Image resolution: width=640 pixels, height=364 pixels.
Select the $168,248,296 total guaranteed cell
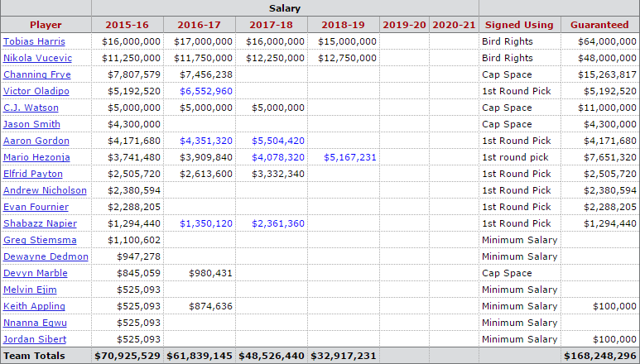click(599, 356)
